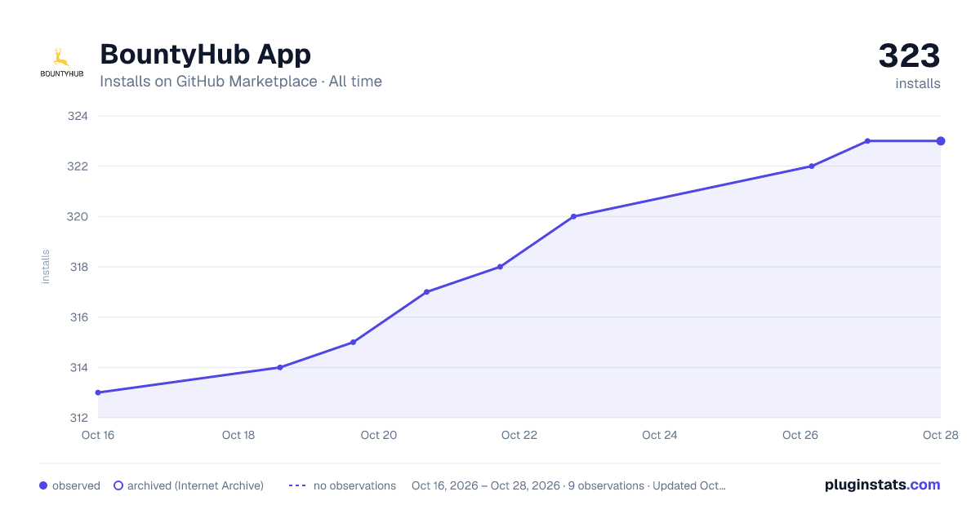Select the first data point at 323 installs
The width and height of the screenshot is (980, 514).
[x=867, y=141]
